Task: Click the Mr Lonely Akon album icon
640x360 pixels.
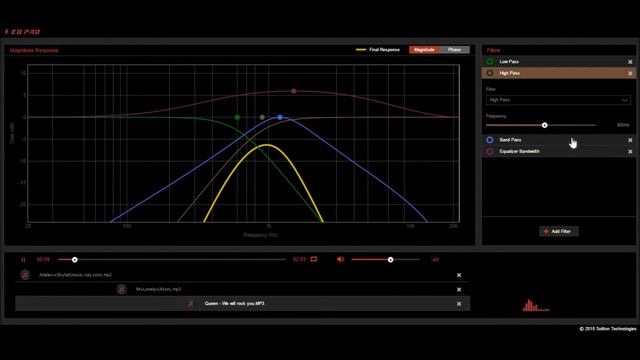Action: click(x=121, y=289)
